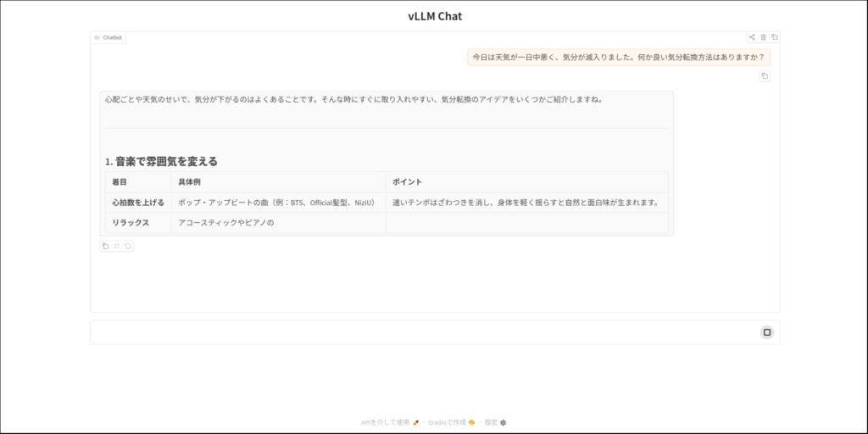Undo the last message with the undo icon

[x=128, y=247]
